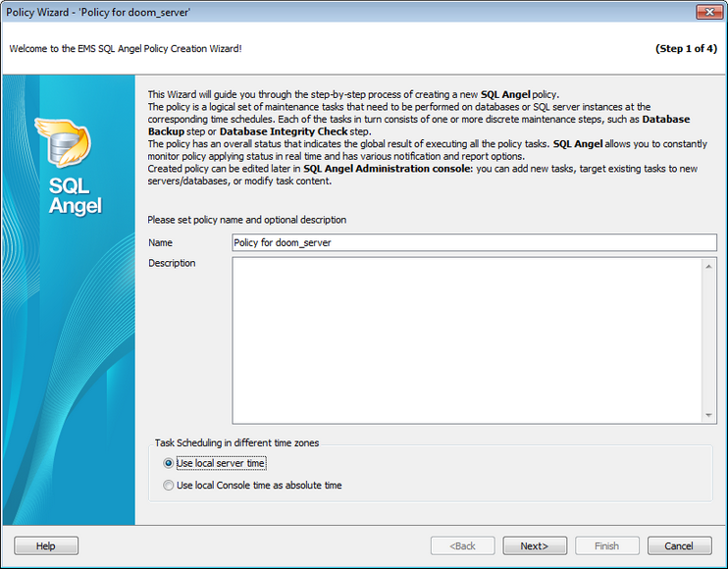The height and width of the screenshot is (569, 728).
Task: Cancel the Policy Wizard
Action: [x=679, y=545]
